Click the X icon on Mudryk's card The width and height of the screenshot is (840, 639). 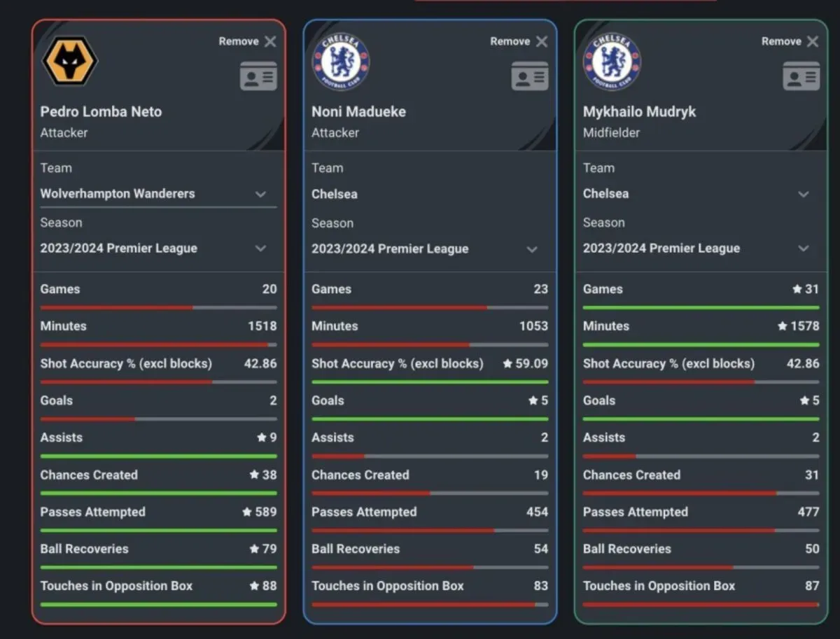point(813,42)
